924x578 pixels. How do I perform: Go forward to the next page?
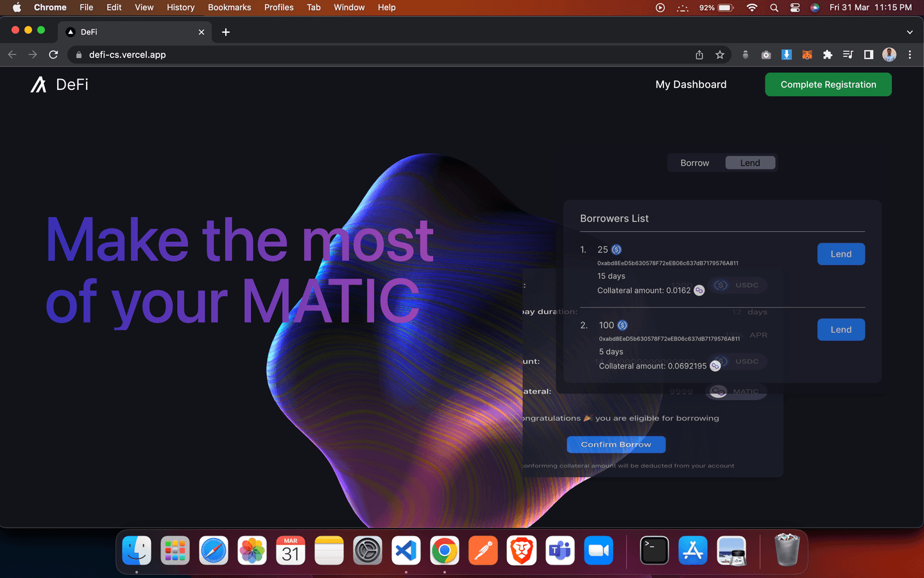(x=33, y=55)
